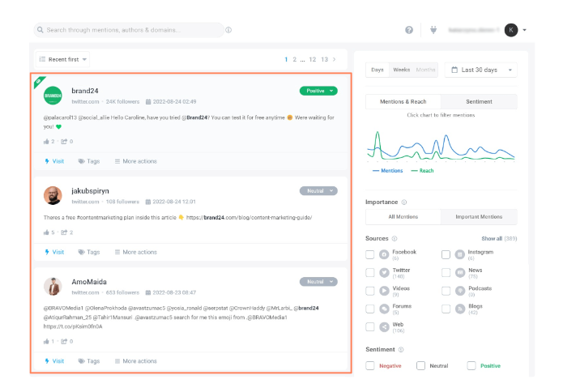The image size is (563, 392).
Task: Check the Blogs source checkbox
Action: [446, 309]
